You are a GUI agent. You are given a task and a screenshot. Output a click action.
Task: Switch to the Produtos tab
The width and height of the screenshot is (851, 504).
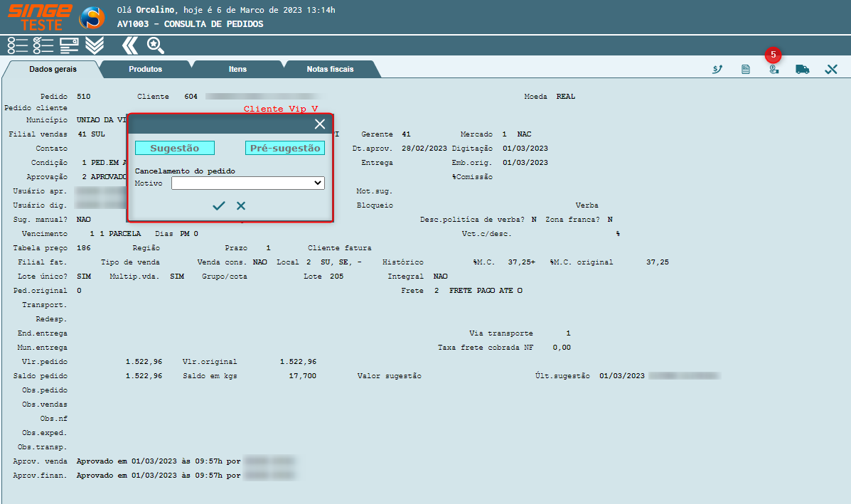145,70
